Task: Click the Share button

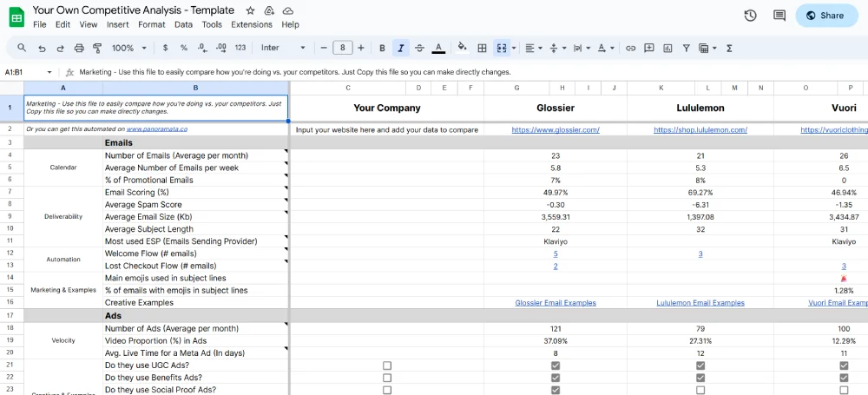Action: click(x=826, y=16)
